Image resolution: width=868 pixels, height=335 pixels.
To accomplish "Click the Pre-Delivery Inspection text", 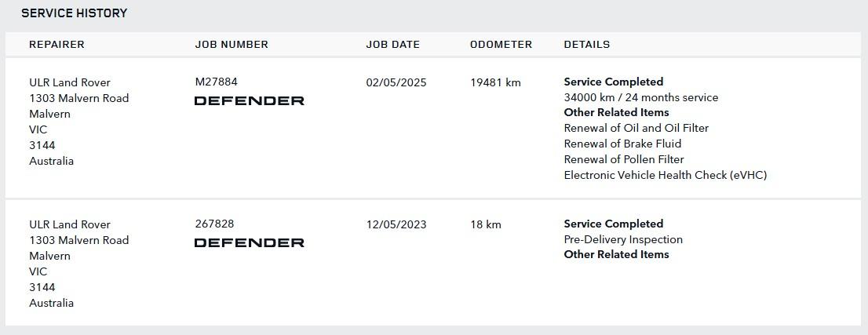I will 623,240.
